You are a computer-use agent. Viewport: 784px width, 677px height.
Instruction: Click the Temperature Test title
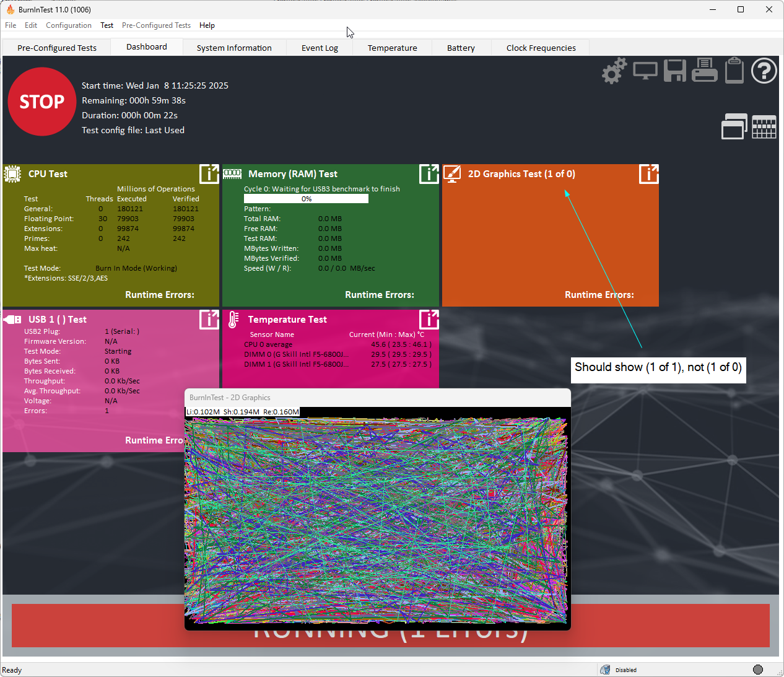click(x=287, y=320)
